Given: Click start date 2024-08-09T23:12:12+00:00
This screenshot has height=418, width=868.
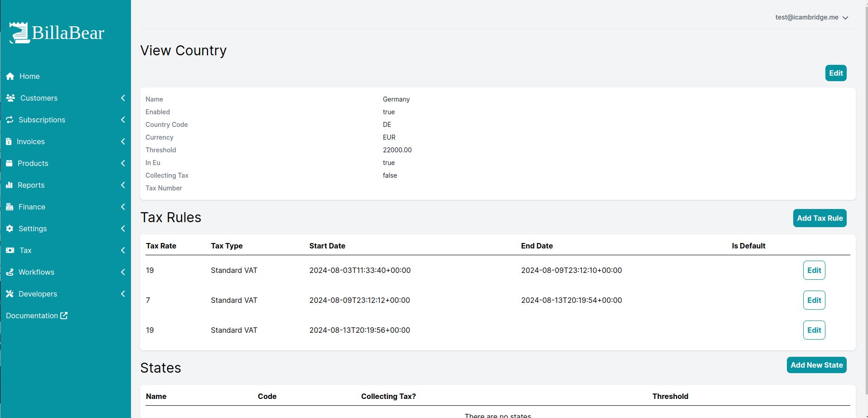Looking at the screenshot, I should pos(359,300).
